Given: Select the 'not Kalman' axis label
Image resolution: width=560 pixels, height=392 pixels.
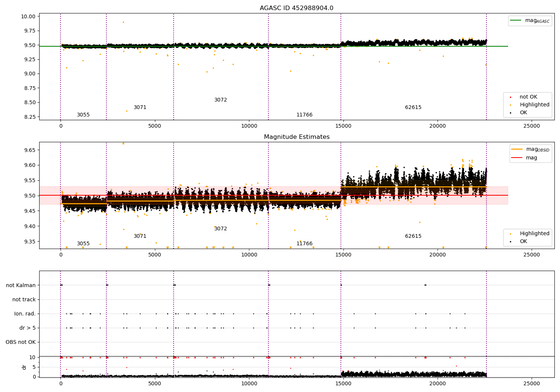Looking at the screenshot, I should click(21, 285).
